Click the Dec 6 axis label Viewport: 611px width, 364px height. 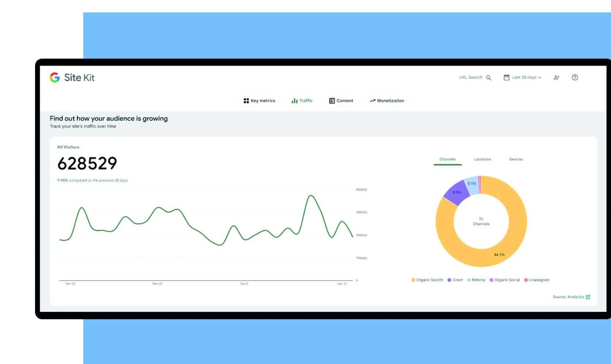(x=244, y=284)
